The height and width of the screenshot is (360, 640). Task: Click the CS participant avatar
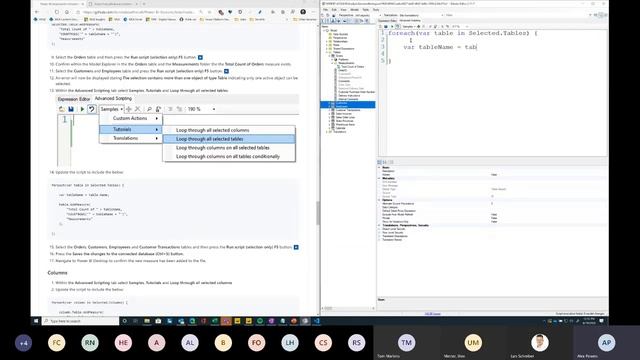coord(323,343)
